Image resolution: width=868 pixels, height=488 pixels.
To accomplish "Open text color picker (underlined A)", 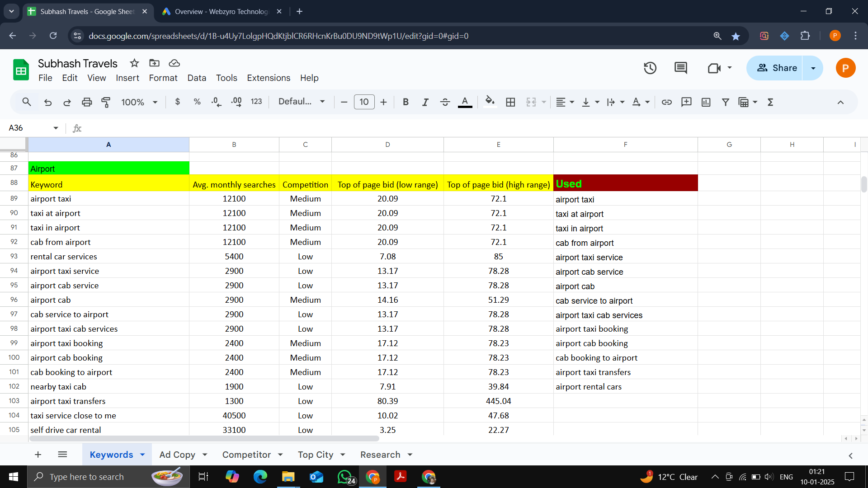I will [x=465, y=102].
